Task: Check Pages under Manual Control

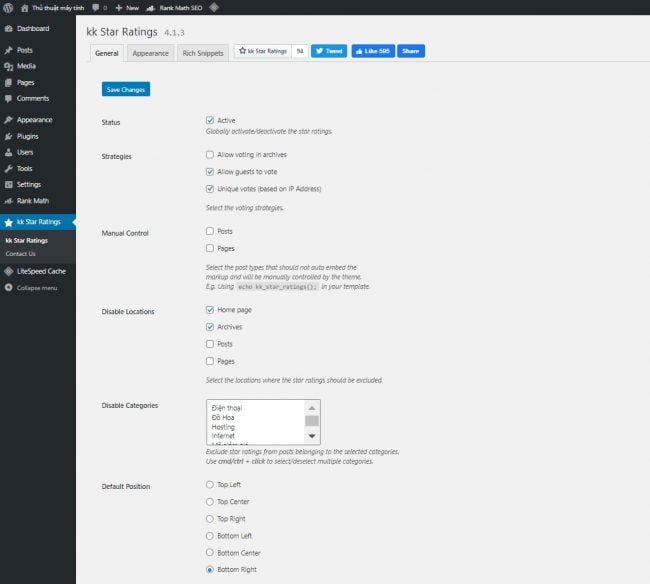Action: point(210,248)
